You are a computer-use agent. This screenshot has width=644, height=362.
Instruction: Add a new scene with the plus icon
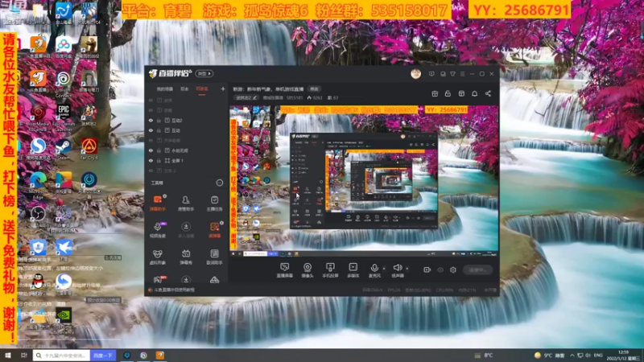click(223, 88)
